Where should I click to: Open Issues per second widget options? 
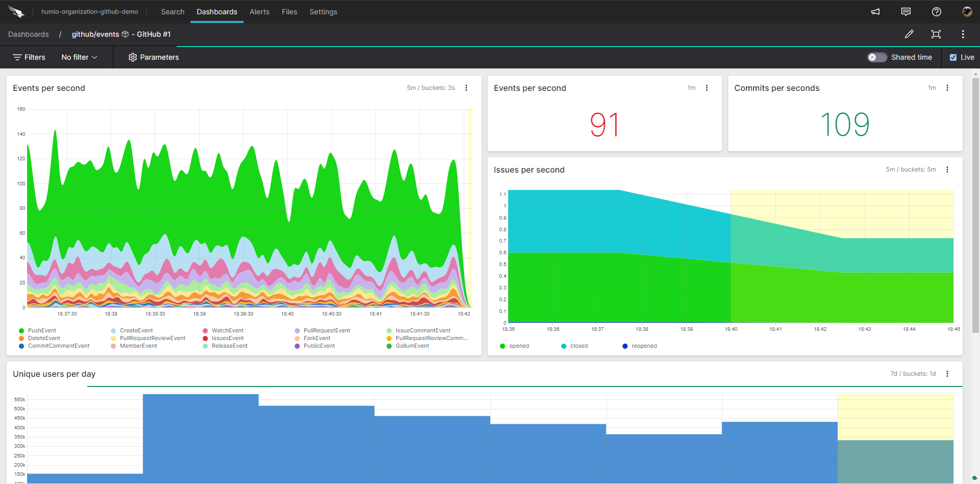coord(947,170)
